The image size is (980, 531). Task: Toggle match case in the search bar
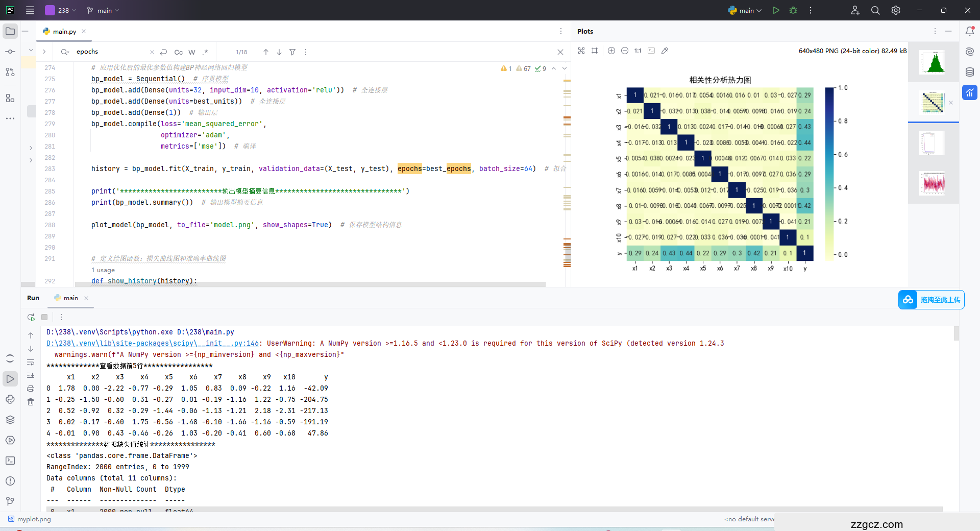(x=178, y=52)
